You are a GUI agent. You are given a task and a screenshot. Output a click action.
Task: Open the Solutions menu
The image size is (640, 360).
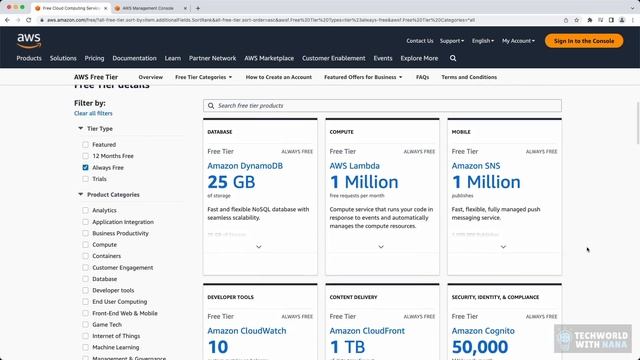[x=63, y=58]
